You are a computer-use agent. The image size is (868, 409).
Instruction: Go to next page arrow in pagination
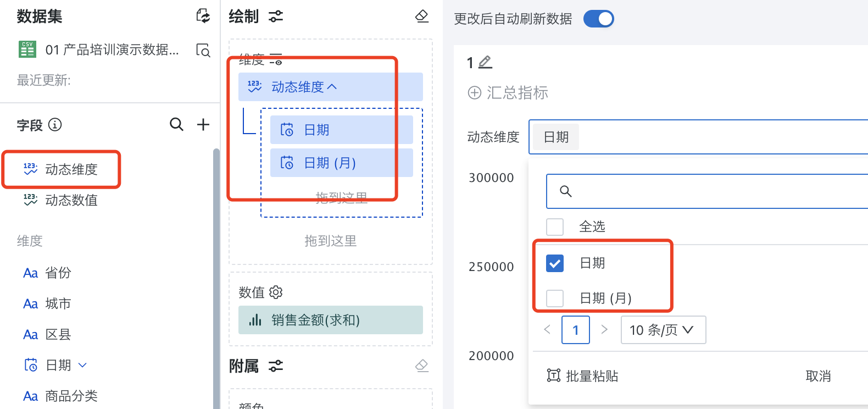click(604, 329)
